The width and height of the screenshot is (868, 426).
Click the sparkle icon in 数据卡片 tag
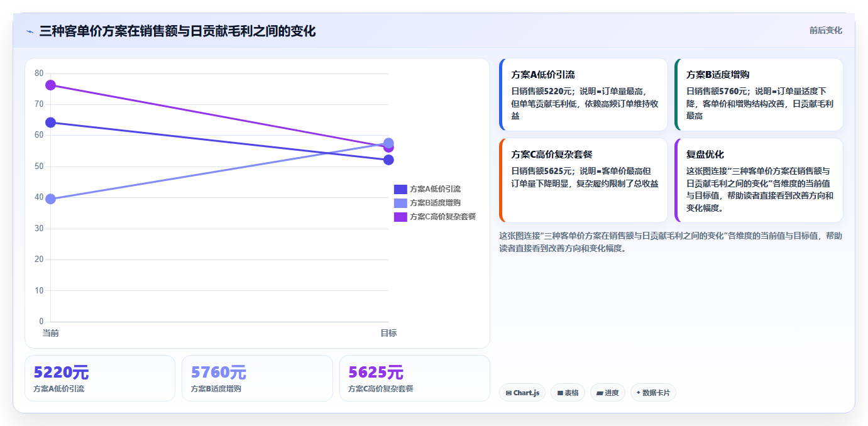click(639, 393)
